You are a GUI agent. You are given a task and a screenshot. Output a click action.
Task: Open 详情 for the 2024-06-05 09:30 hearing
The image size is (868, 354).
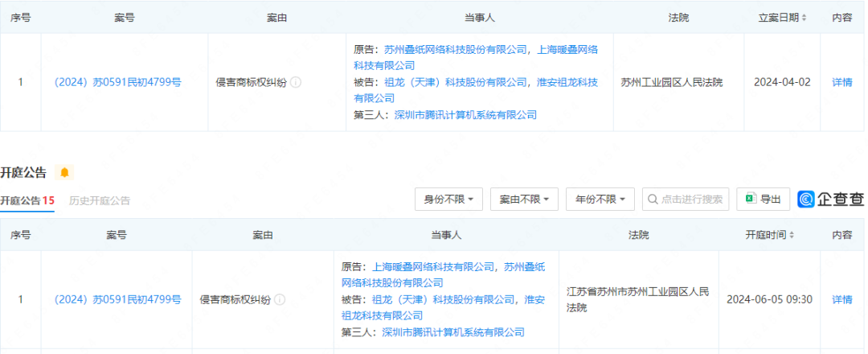[x=842, y=300]
